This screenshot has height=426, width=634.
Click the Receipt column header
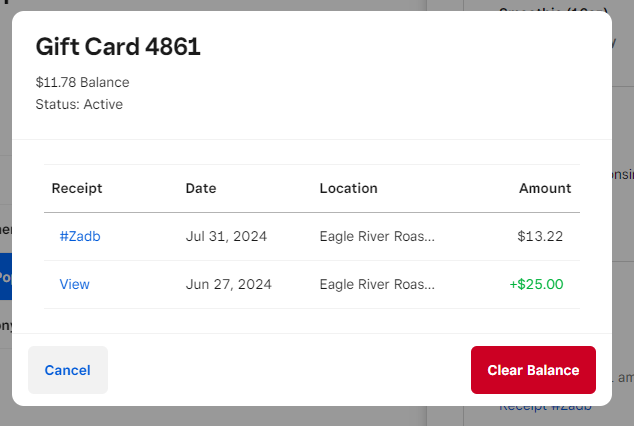point(77,188)
